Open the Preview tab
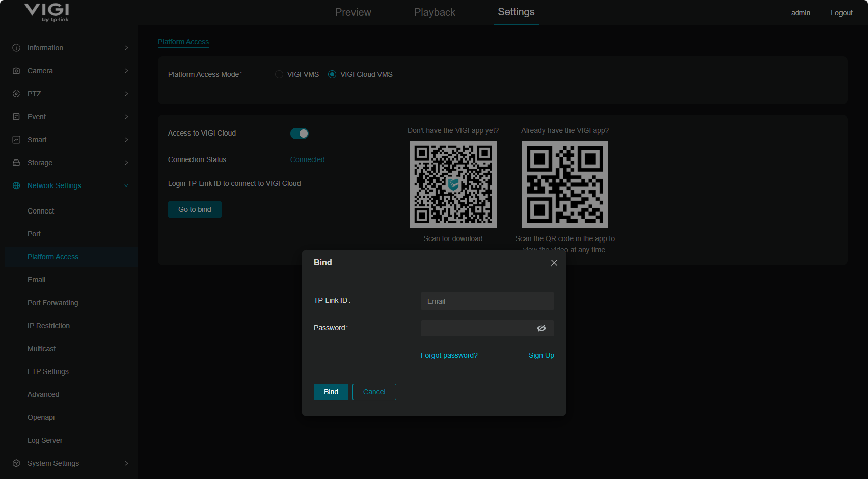Screen dimensions: 868x479 pos(353,12)
